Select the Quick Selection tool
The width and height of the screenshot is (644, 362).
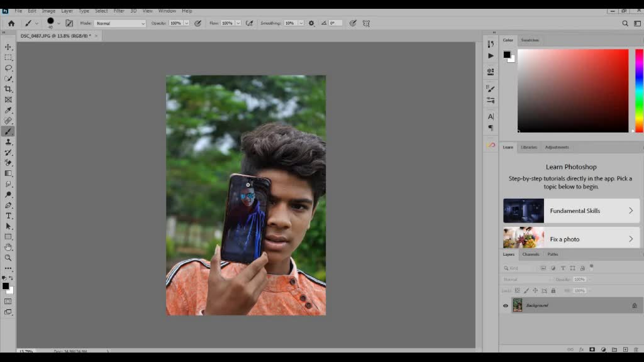tap(8, 79)
